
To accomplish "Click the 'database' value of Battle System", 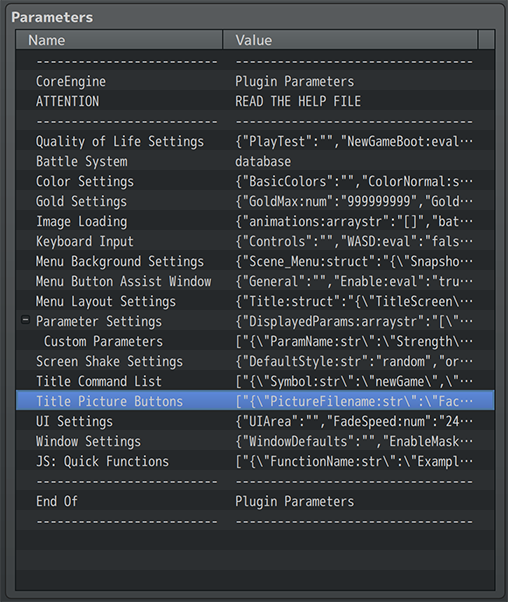I will tap(263, 161).
